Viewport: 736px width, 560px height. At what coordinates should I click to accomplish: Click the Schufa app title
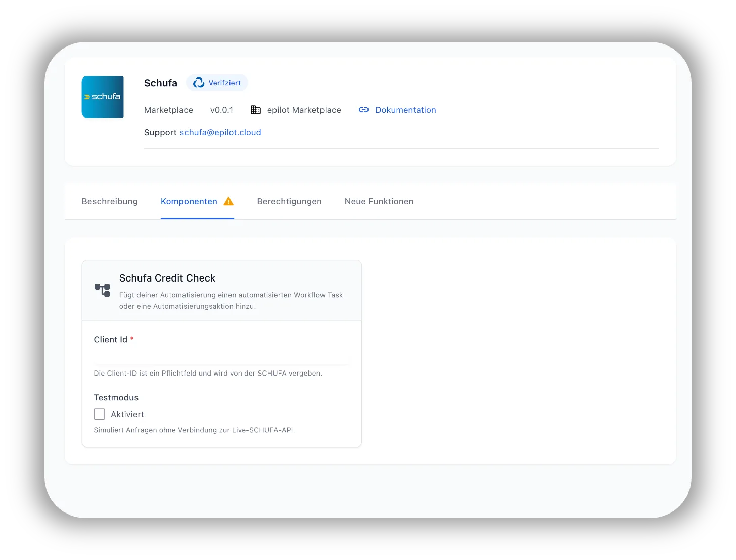tap(161, 83)
